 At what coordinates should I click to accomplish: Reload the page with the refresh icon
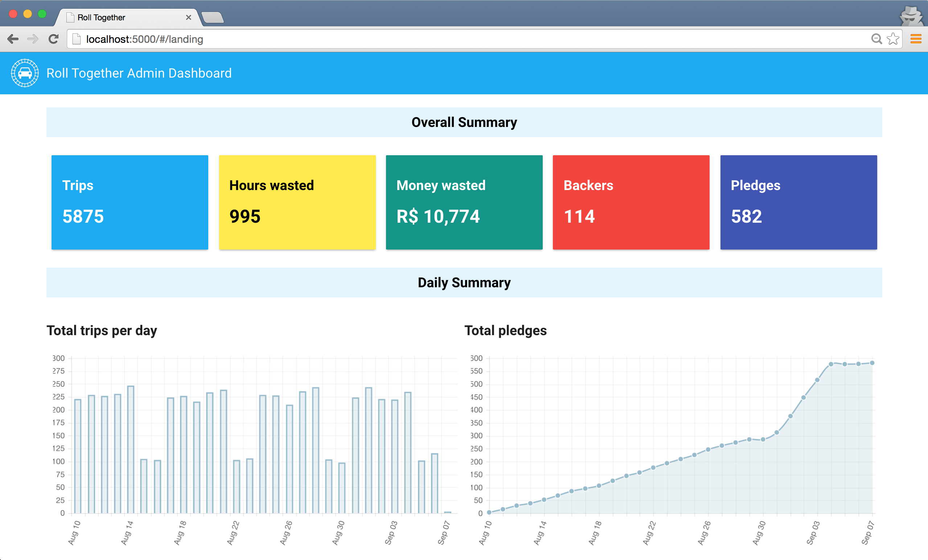pos(53,39)
